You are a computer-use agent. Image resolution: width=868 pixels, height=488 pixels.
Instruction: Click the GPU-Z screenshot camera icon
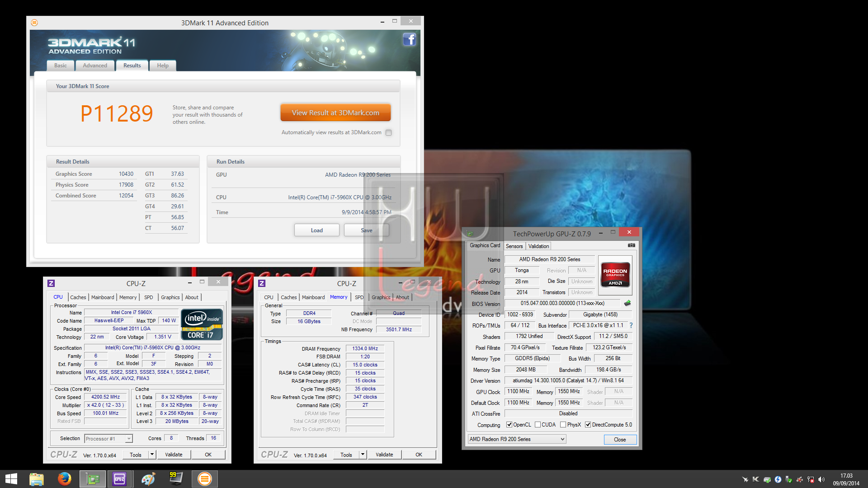tap(632, 245)
